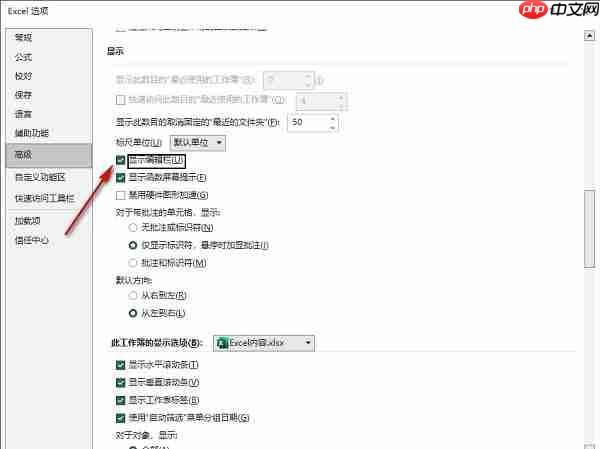Open the 语言 (Language) category

click(23, 114)
